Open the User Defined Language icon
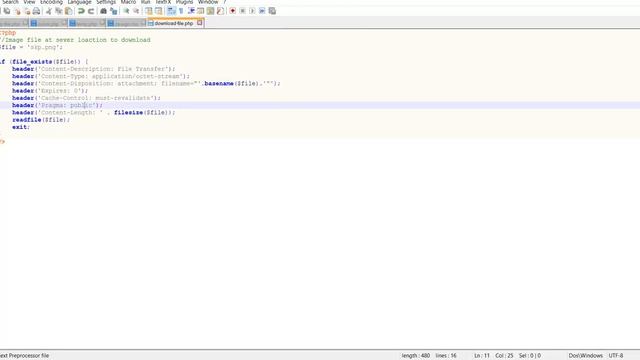Image resolution: width=640 pixels, height=360 pixels. (200, 11)
